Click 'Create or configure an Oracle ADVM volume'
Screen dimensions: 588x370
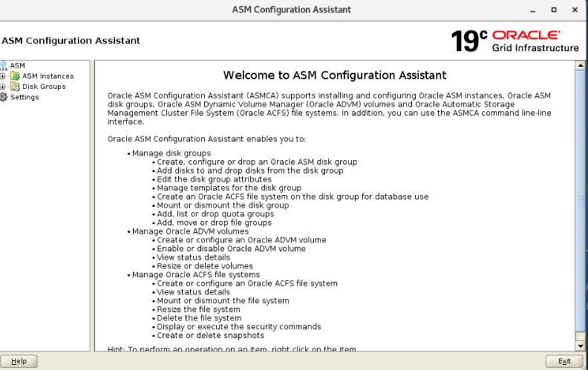pyautogui.click(x=241, y=239)
